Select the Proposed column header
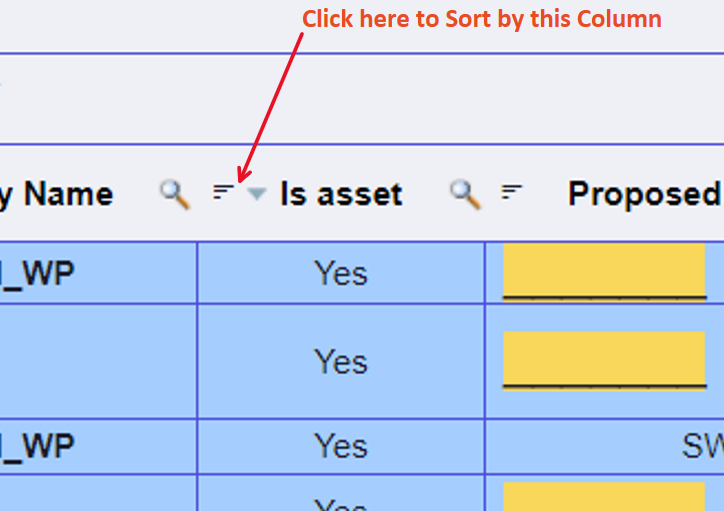The width and height of the screenshot is (724, 511). (x=645, y=194)
